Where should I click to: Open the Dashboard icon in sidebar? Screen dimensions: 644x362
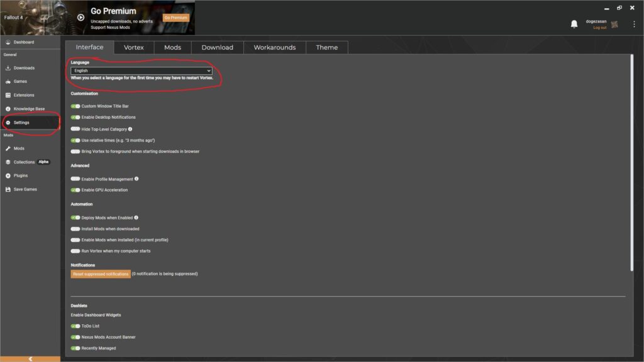[x=8, y=42]
